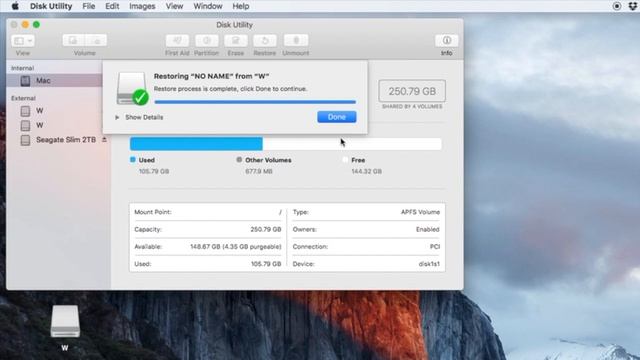Click the Unmount toolbar icon
Screen dimensions: 640x360
click(296, 40)
